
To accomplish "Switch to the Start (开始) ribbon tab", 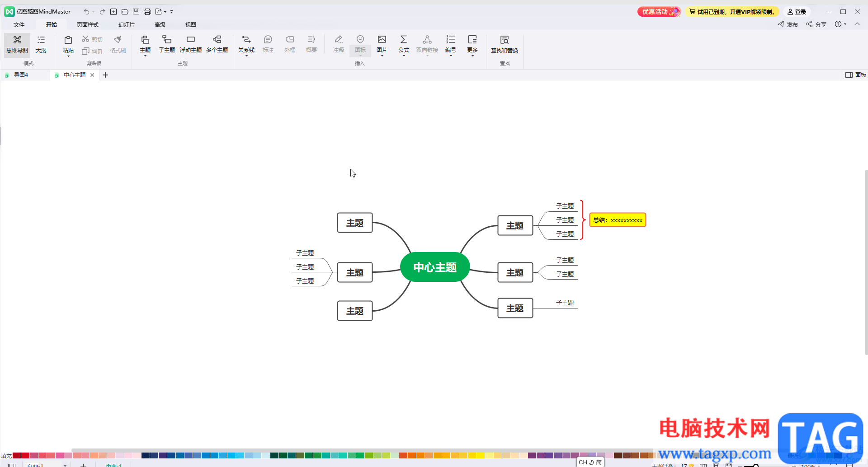I will pos(52,25).
